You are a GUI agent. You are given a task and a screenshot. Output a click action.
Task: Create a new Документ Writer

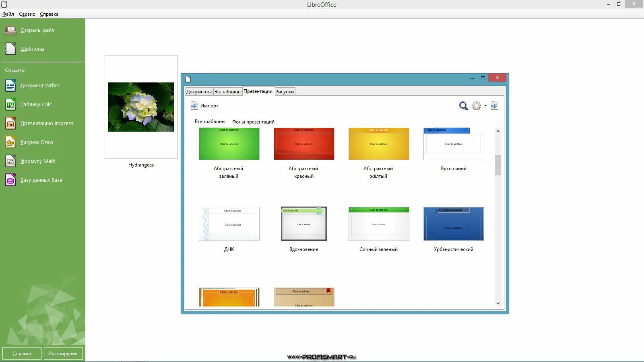point(40,86)
